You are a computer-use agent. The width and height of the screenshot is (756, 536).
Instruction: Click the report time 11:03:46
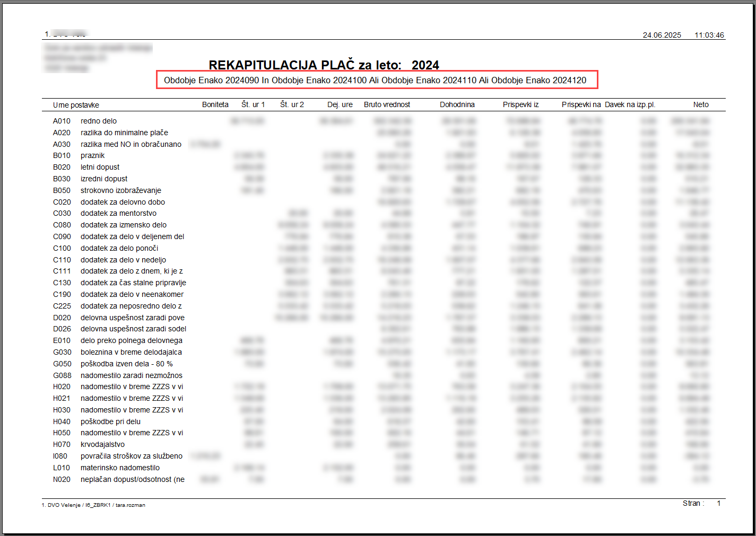[x=709, y=35]
